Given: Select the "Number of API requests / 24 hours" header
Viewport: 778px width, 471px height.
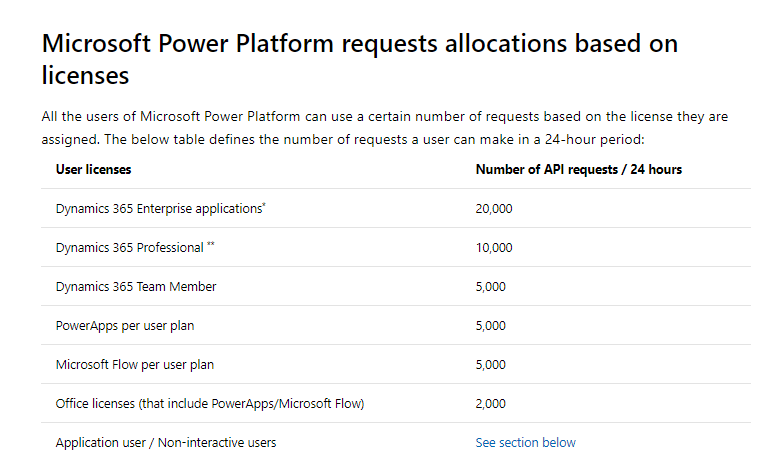Looking at the screenshot, I should click(x=578, y=170).
